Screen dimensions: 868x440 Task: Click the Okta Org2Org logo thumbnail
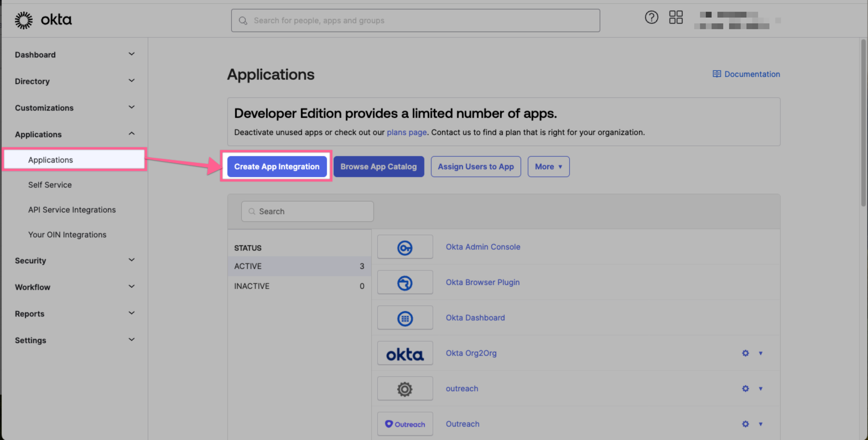tap(405, 353)
